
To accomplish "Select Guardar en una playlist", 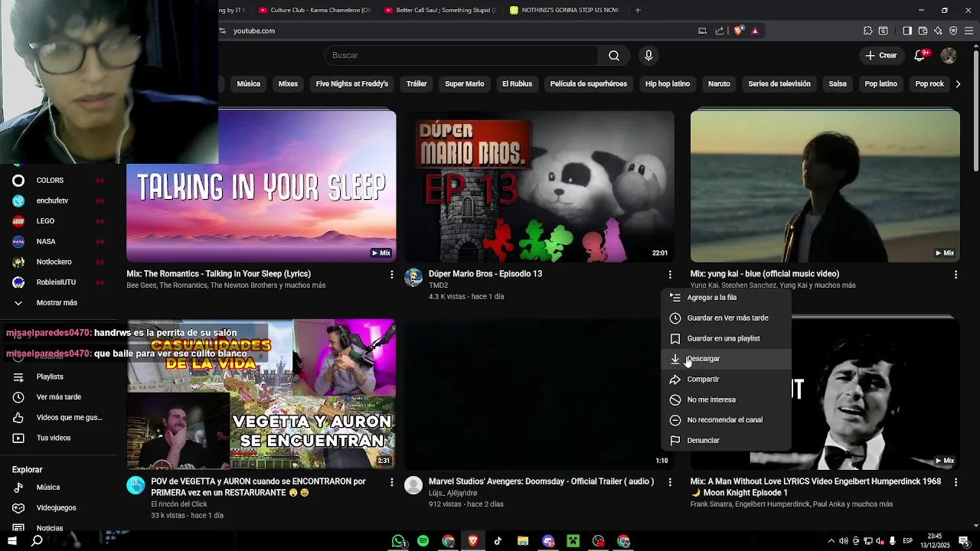I will tap(726, 338).
